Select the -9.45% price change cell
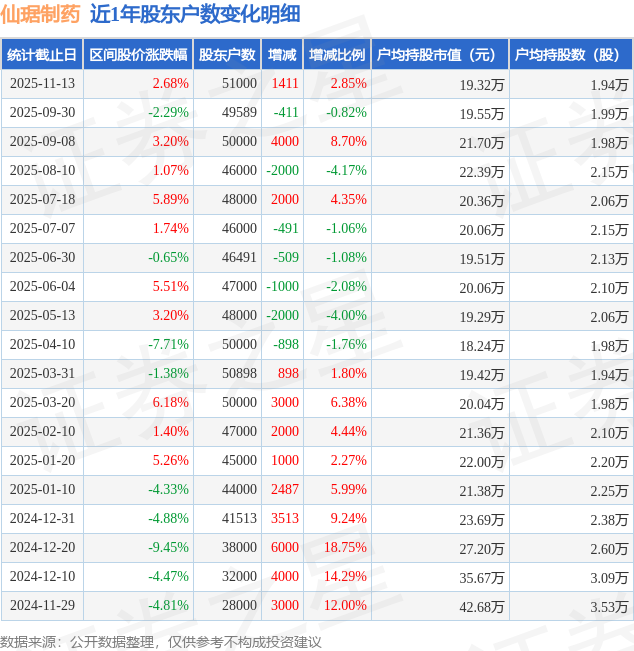Image resolution: width=634 pixels, height=651 pixels. 168,548
